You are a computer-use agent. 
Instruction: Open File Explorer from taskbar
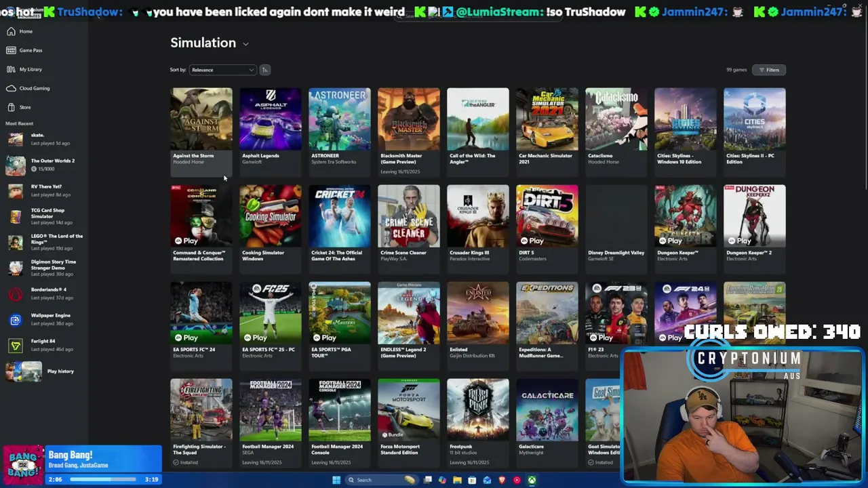click(457, 480)
